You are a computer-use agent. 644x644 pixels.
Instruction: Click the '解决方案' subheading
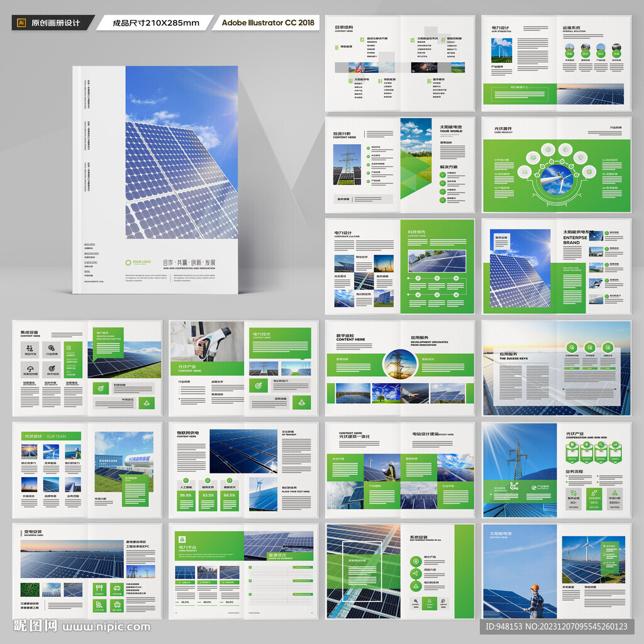[448, 167]
